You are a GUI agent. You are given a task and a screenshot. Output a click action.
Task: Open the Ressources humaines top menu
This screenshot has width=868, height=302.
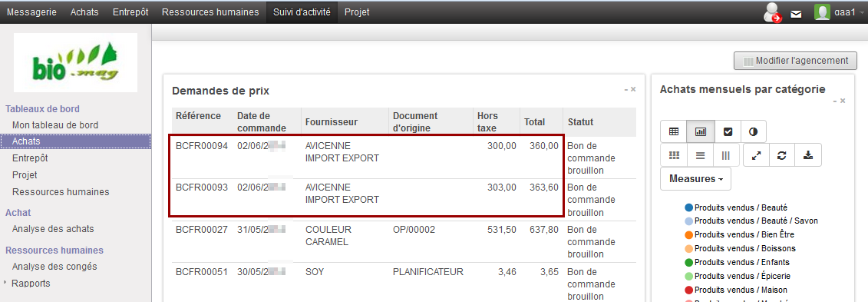pyautogui.click(x=210, y=12)
